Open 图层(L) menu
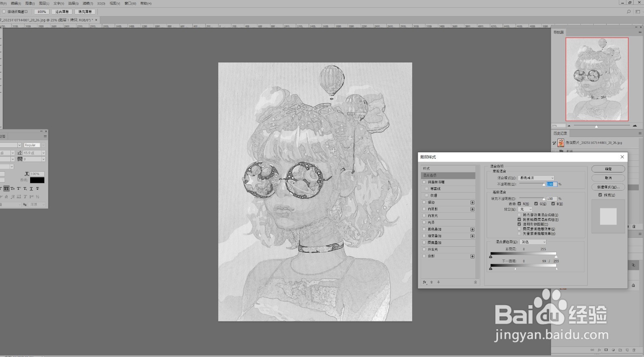This screenshot has width=644, height=357. point(44,3)
